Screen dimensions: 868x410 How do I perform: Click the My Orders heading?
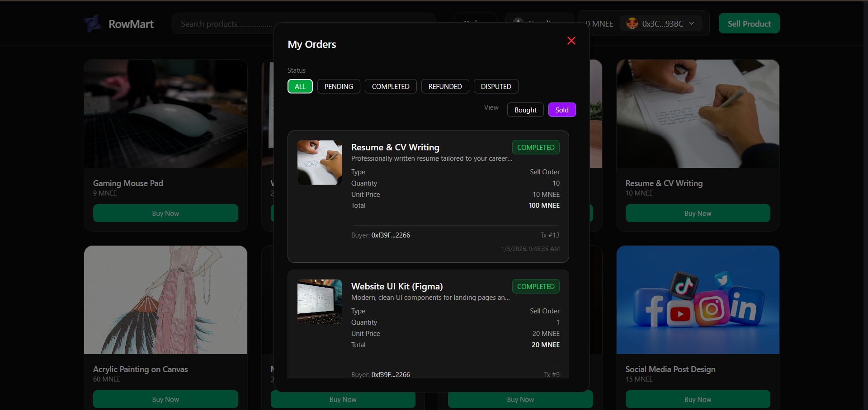tap(312, 44)
